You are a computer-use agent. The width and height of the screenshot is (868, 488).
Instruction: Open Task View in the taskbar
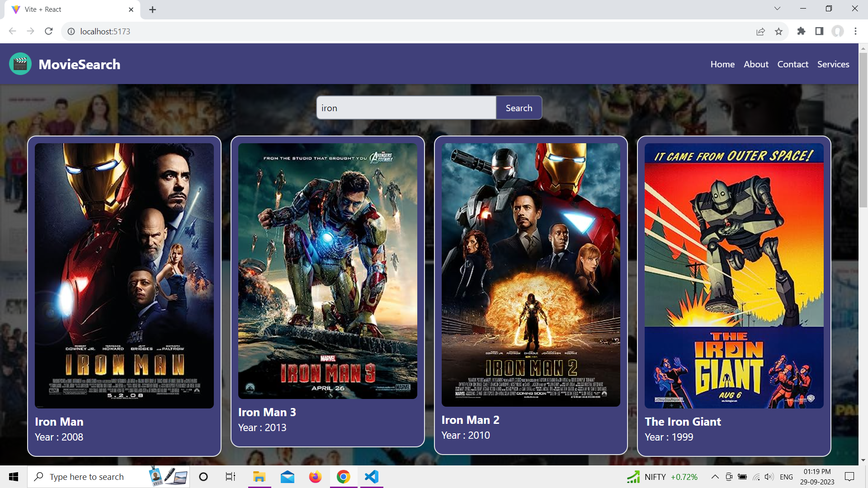(x=231, y=477)
